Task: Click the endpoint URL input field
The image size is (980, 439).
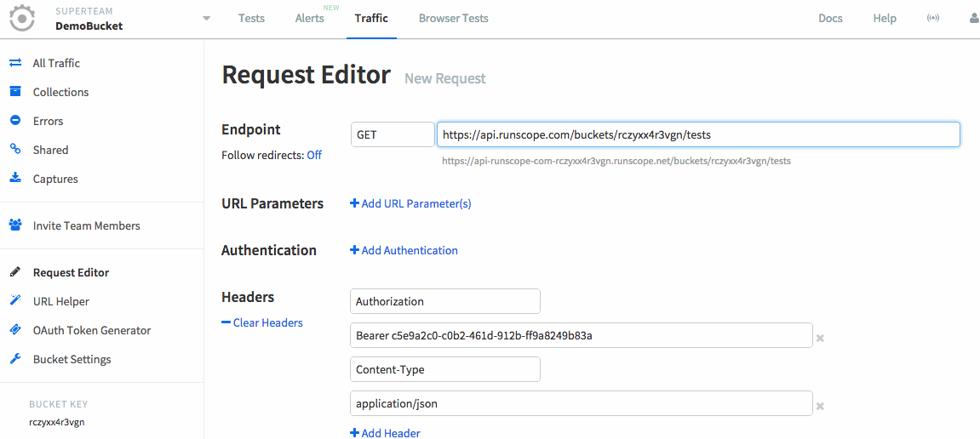Action: pyautogui.click(x=698, y=134)
